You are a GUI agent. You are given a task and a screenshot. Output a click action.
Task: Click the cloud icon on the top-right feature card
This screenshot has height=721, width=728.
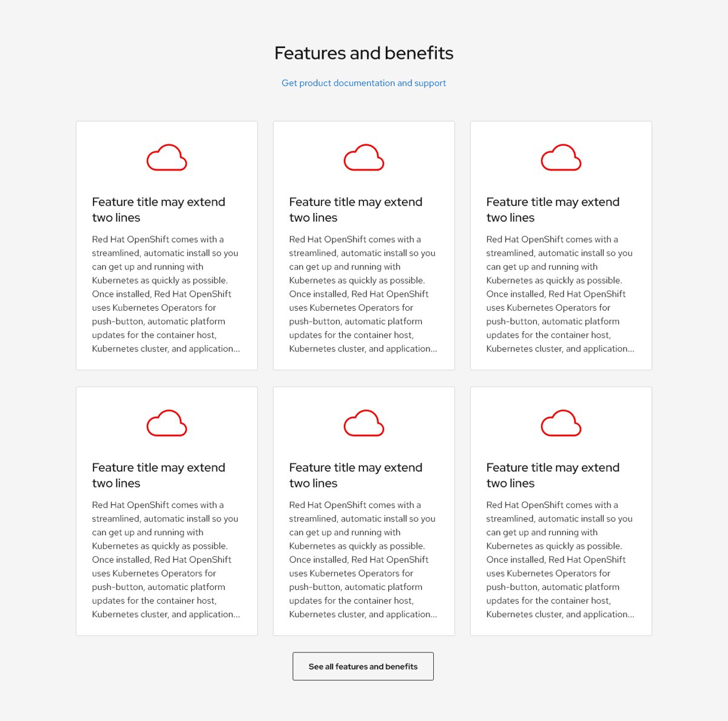coord(561,158)
